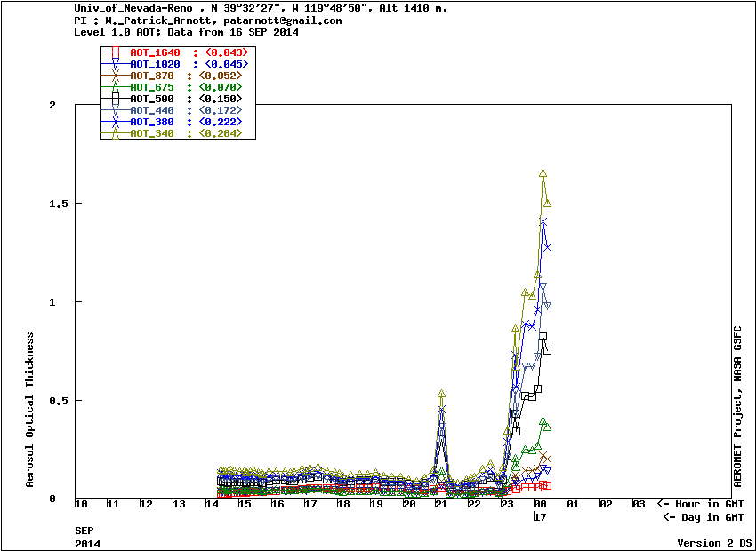Click the y-axis value 0.5

(57, 400)
